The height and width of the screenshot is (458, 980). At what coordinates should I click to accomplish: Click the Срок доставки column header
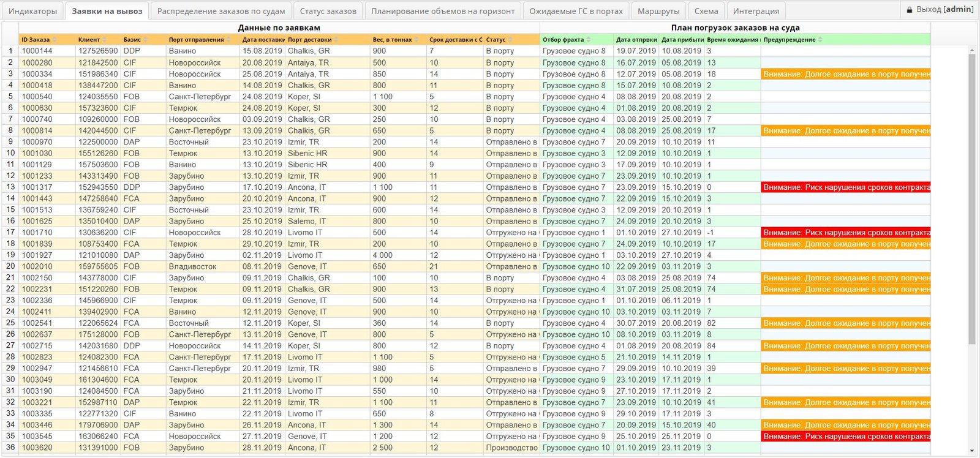click(x=455, y=40)
